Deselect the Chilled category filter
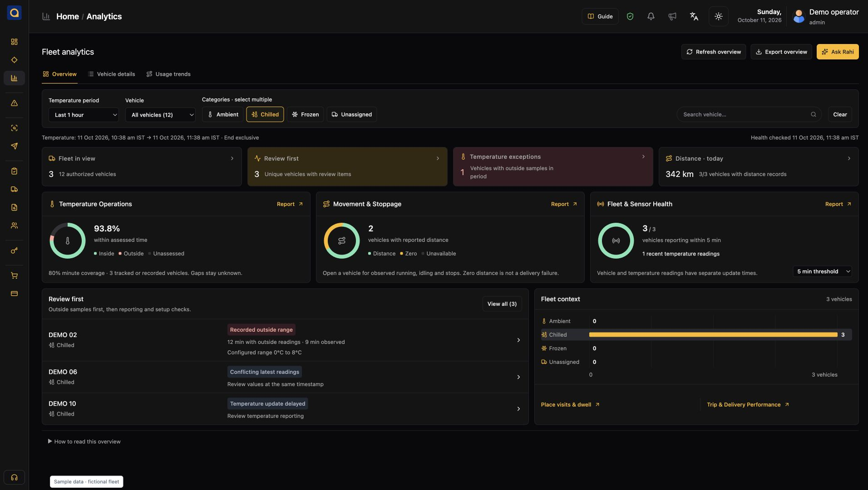 tap(265, 114)
